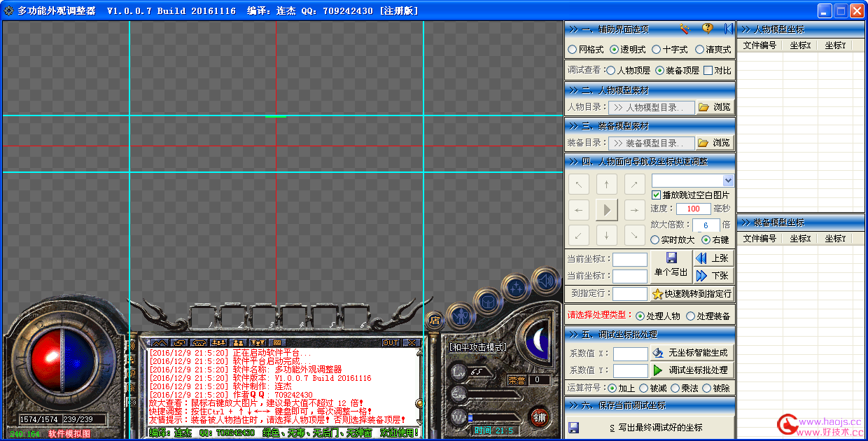Choose 处理人物 processing type
Viewport: 868px width, 441px height.
point(658,316)
